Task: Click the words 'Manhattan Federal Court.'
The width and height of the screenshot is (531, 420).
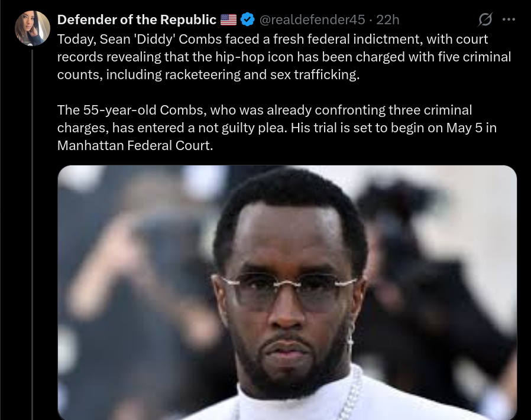Action: (x=135, y=145)
